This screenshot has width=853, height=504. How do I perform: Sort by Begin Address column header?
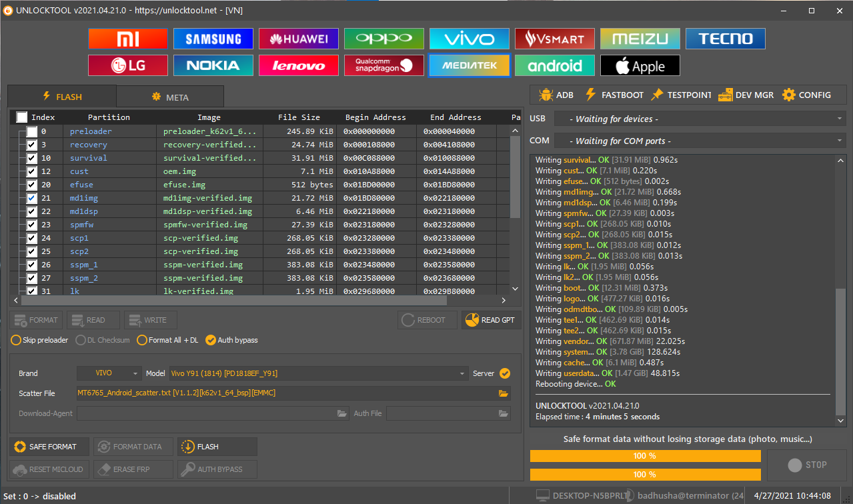pos(375,117)
